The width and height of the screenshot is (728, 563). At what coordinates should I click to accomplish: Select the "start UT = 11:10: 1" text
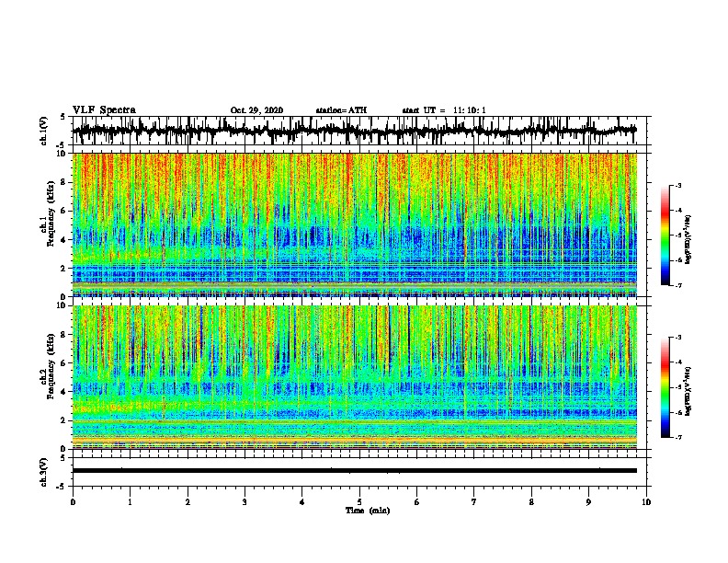point(444,110)
